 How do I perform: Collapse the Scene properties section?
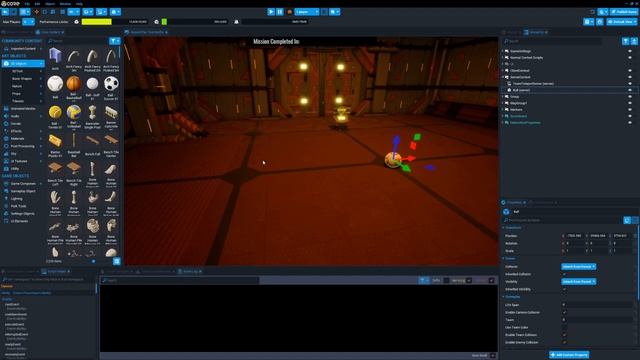coord(503,259)
